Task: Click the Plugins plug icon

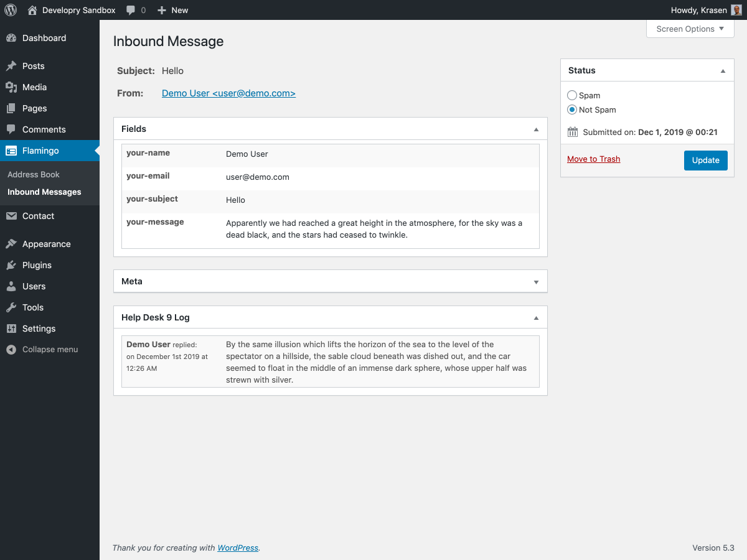Action: (x=11, y=265)
